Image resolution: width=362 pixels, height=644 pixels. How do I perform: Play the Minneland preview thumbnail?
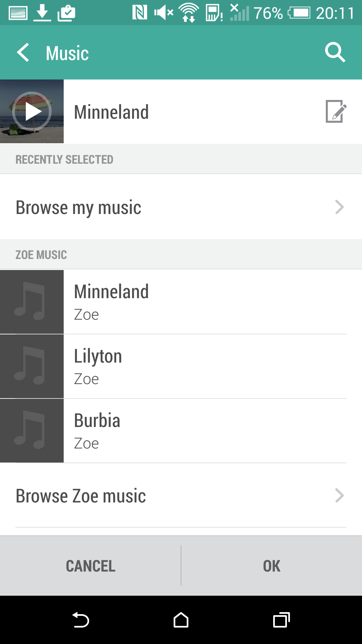(x=32, y=111)
